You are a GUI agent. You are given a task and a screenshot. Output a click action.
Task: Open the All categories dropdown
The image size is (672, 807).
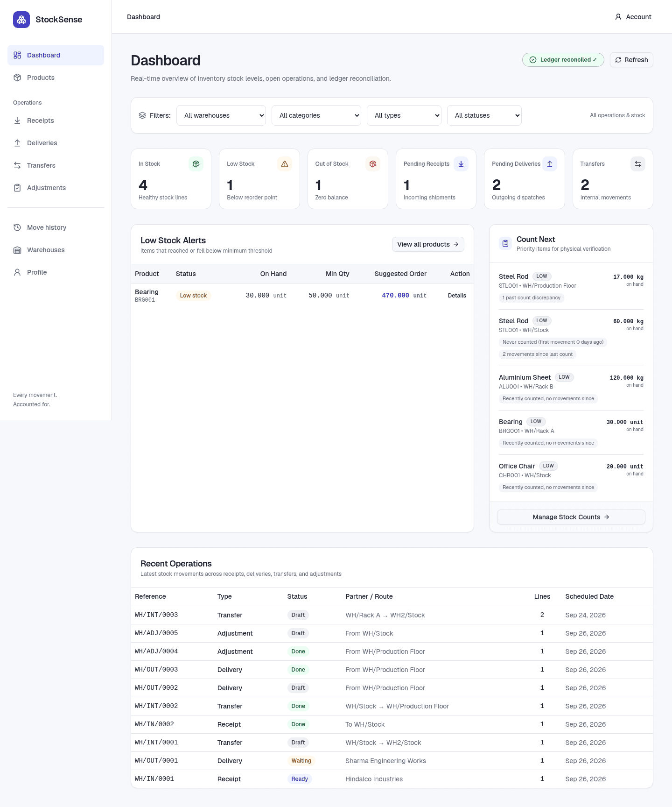tap(316, 115)
